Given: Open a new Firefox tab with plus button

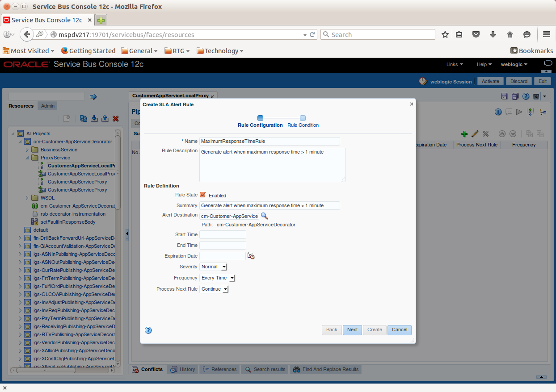Looking at the screenshot, I should (x=101, y=20).
